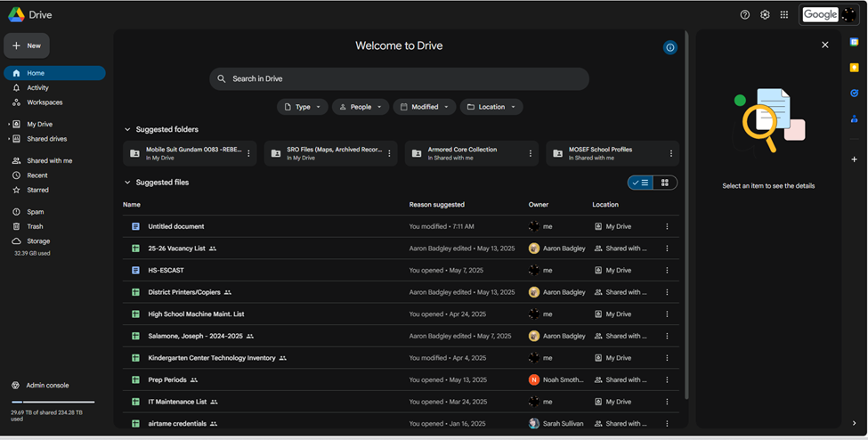Open the Trash section
The height and width of the screenshot is (440, 868).
pyautogui.click(x=35, y=226)
